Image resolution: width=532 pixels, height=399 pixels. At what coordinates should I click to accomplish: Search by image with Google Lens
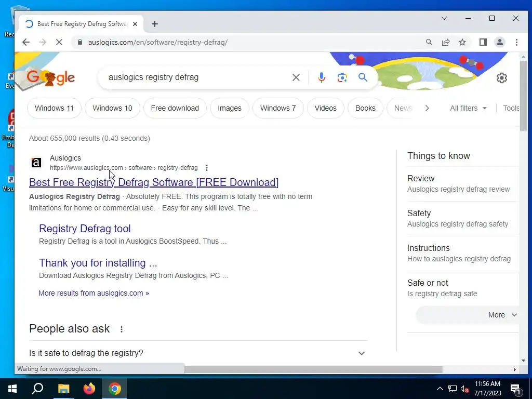(x=342, y=77)
